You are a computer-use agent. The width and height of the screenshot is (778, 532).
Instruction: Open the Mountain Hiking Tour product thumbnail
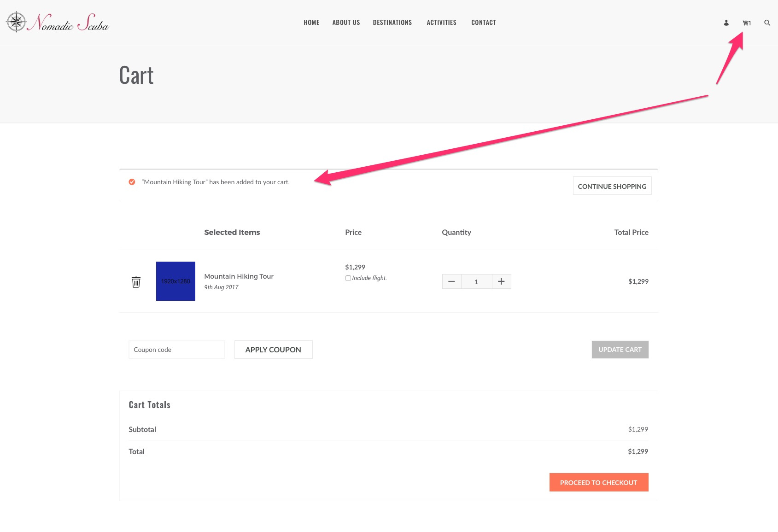click(175, 281)
